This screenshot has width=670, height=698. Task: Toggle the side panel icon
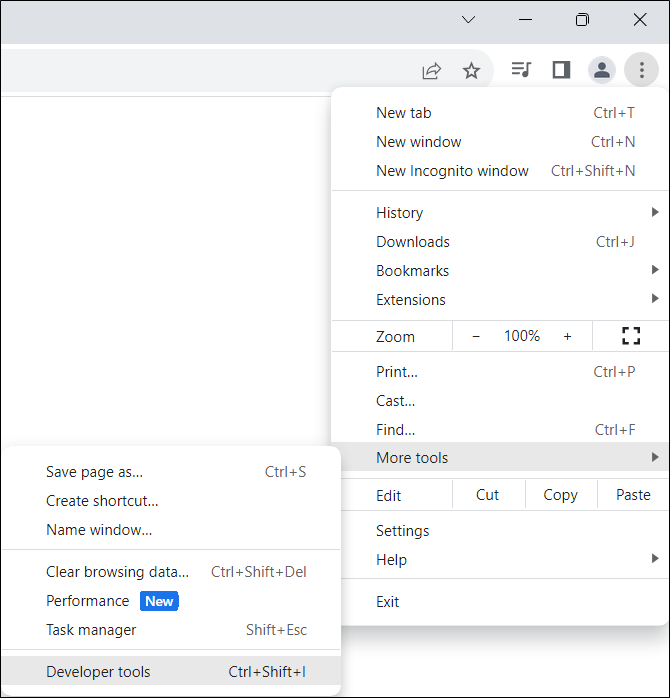pyautogui.click(x=561, y=70)
